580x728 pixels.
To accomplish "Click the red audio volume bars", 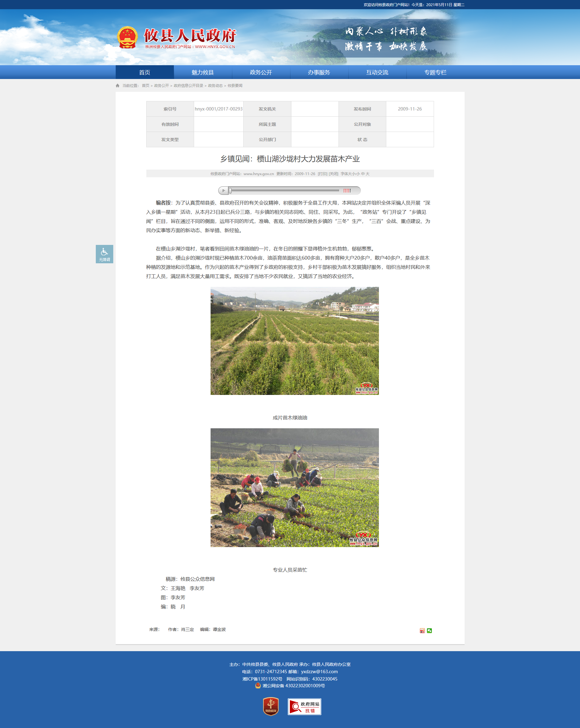I will pos(347,191).
